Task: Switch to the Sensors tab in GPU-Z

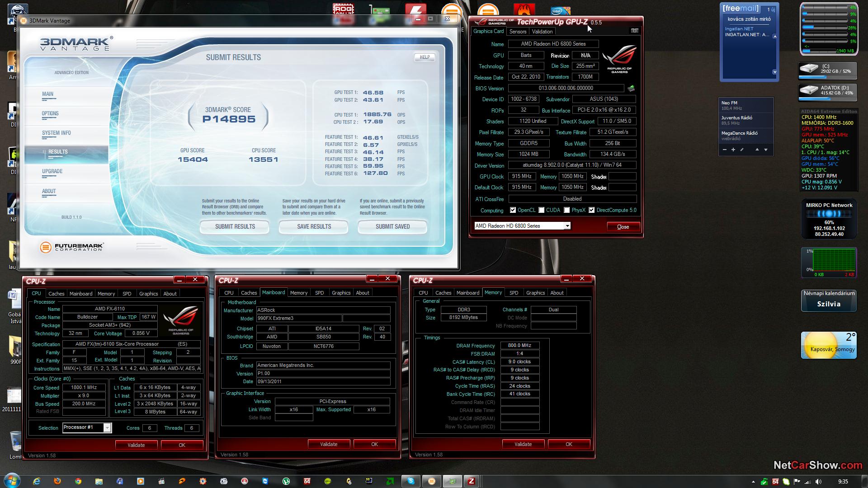Action: click(518, 32)
